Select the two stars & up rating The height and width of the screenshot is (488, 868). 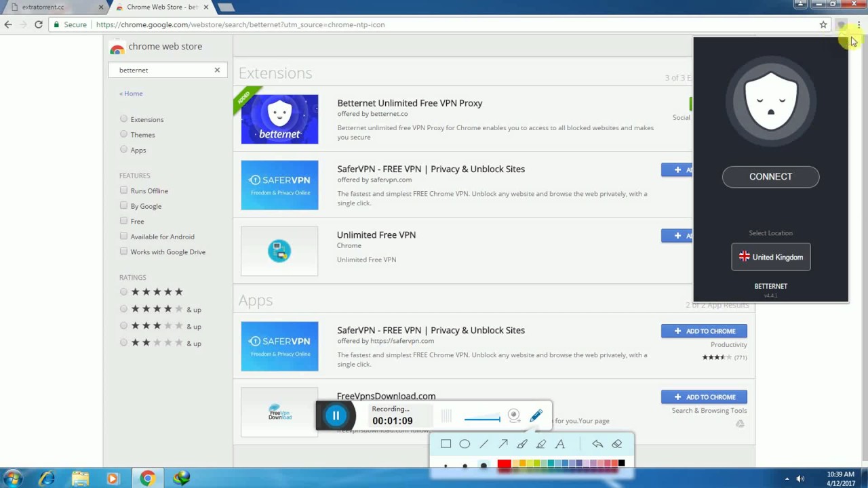click(x=123, y=342)
